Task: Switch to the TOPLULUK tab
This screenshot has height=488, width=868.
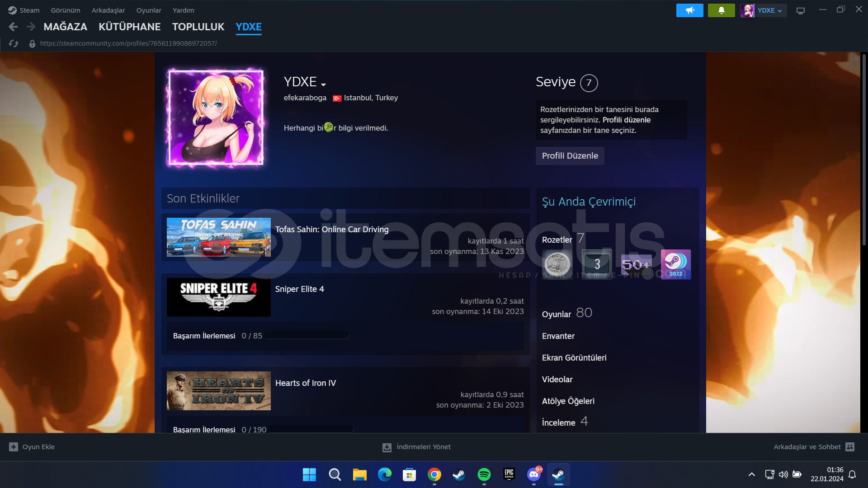Action: click(198, 27)
